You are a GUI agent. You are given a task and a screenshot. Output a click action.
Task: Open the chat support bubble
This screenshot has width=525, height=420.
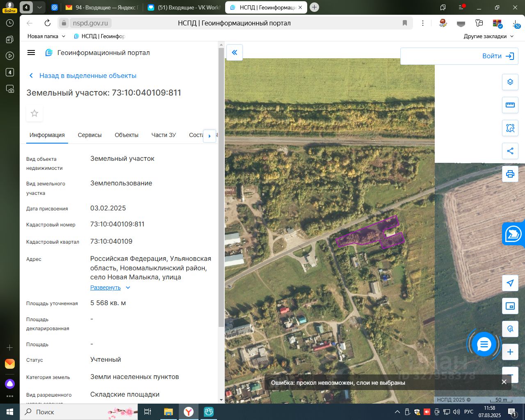(x=484, y=345)
